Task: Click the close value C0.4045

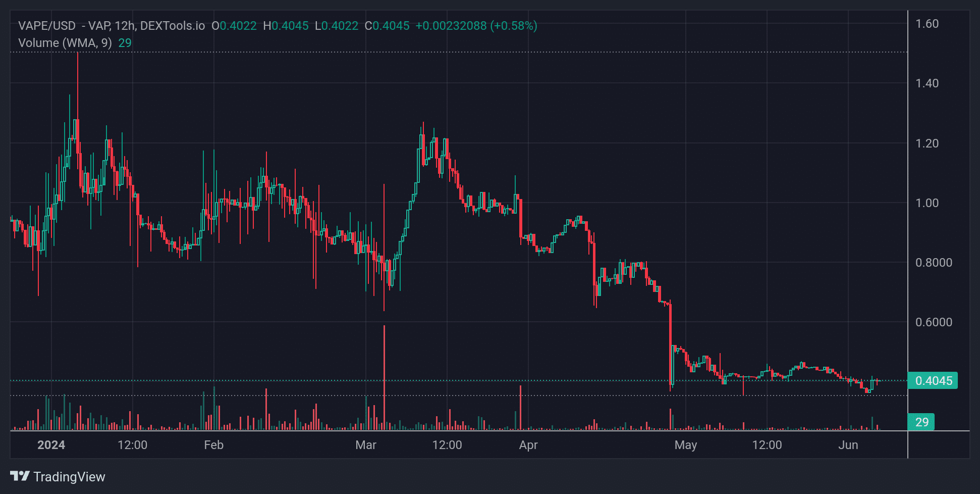Action: [387, 26]
